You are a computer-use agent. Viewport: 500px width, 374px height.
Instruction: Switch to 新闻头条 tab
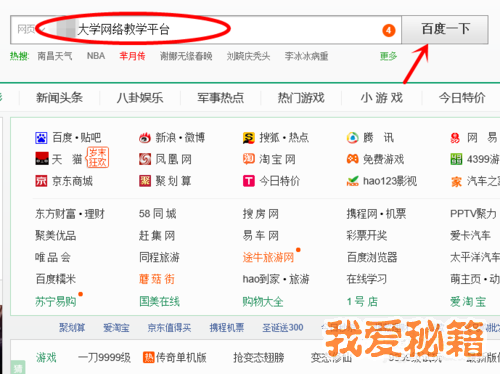59,98
